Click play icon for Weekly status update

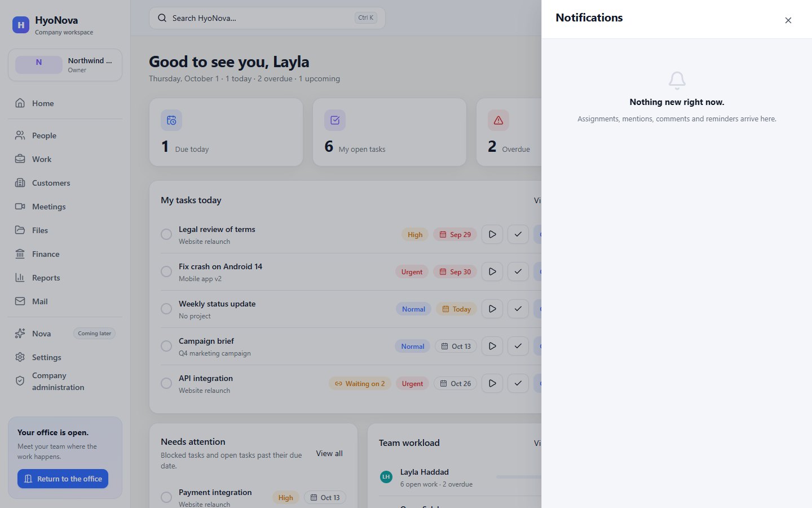coord(492,309)
